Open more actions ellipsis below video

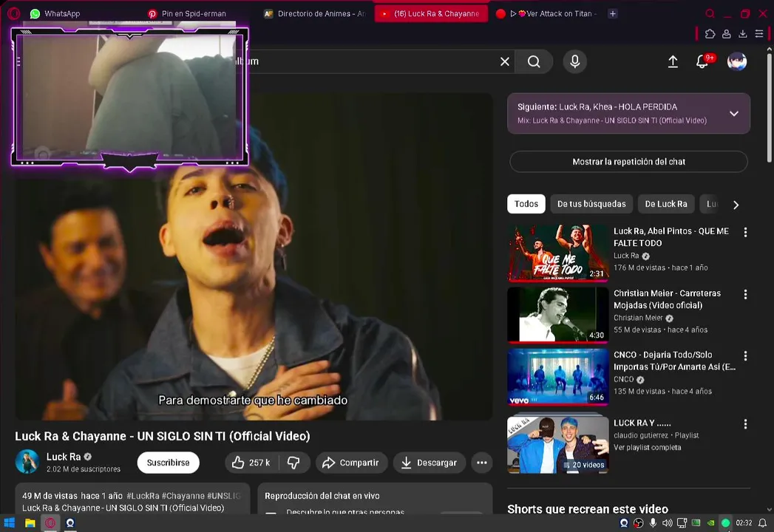(482, 463)
